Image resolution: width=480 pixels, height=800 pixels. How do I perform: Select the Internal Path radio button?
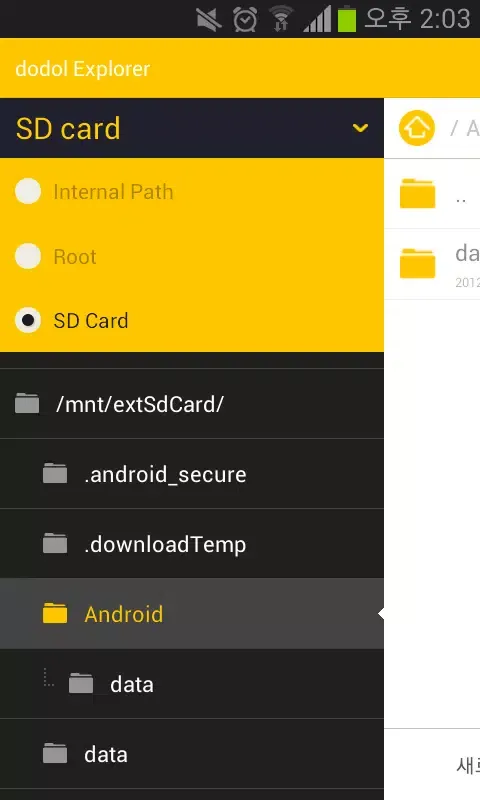[28, 191]
